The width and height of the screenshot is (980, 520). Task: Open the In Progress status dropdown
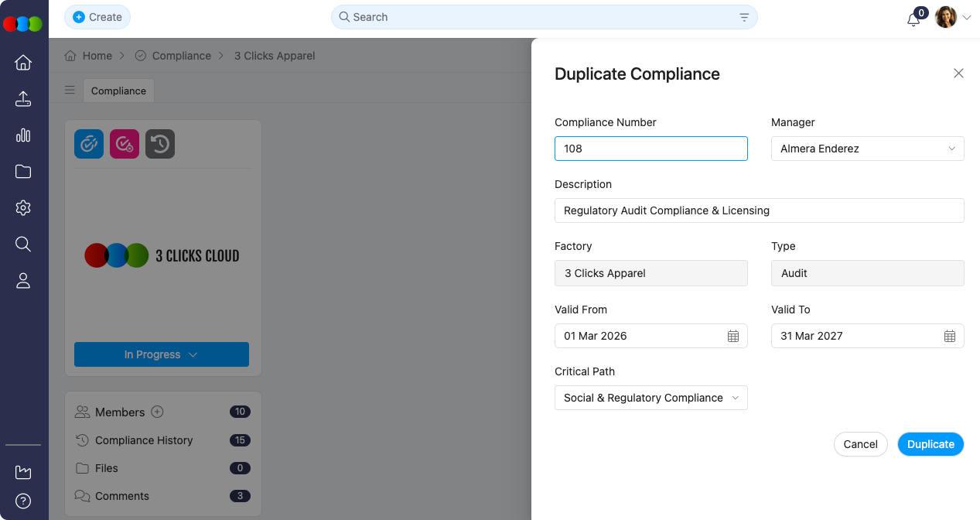tap(161, 354)
